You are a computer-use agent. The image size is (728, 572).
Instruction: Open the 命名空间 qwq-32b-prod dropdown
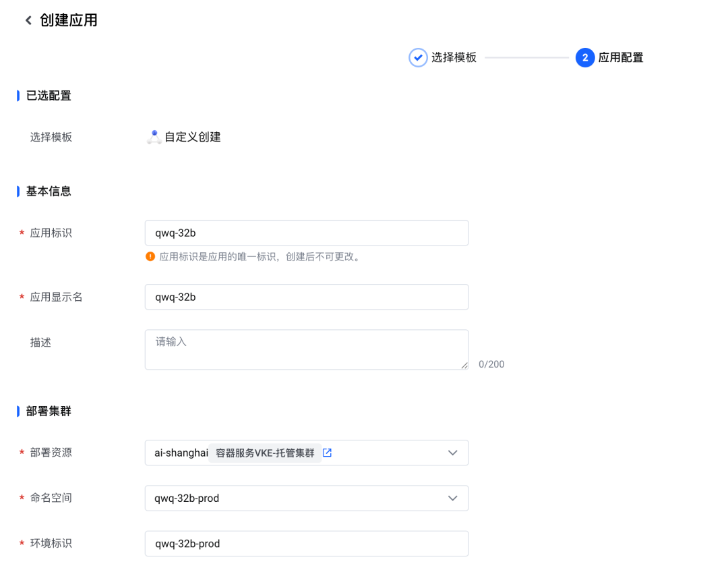click(x=297, y=498)
